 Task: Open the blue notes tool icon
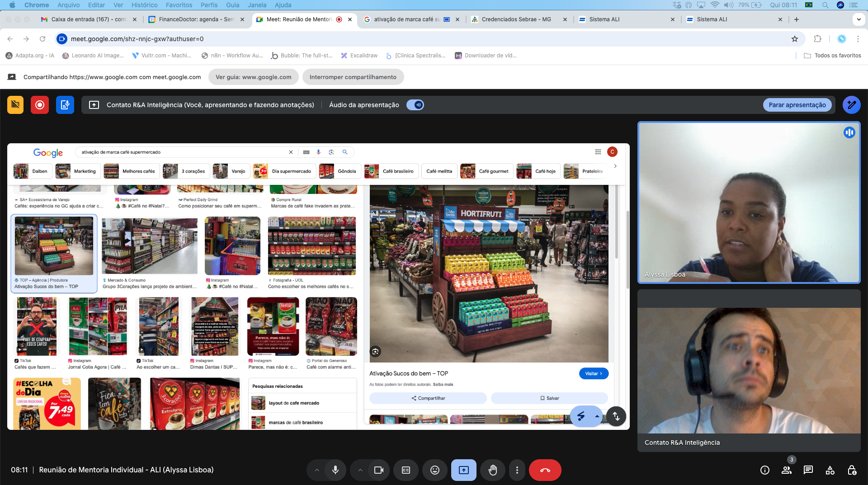coord(65,105)
